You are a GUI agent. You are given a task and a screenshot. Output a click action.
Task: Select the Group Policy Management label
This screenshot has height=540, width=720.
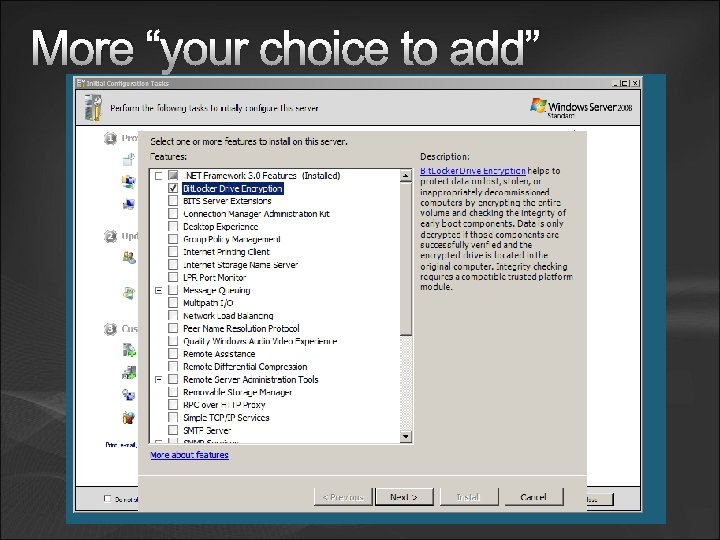coord(232,239)
